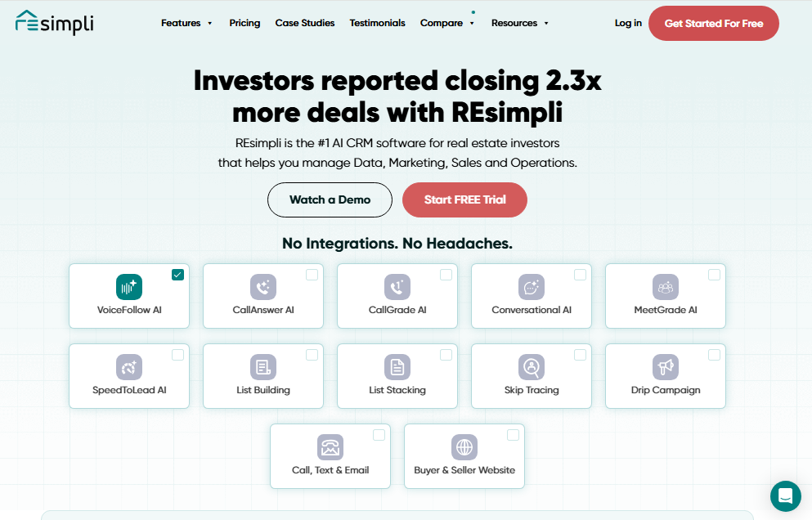
Task: Enable the List Stacking checkbox
Action: pyautogui.click(x=446, y=355)
